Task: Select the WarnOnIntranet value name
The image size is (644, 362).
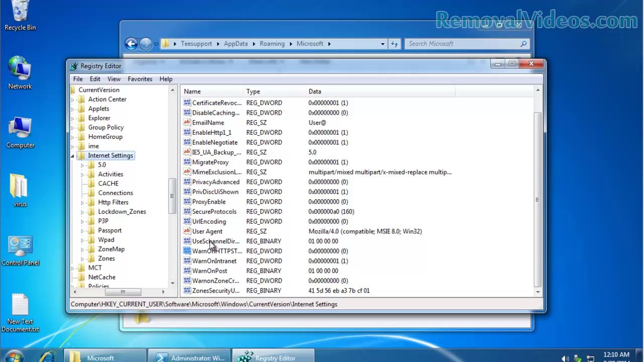Action: coord(214,261)
